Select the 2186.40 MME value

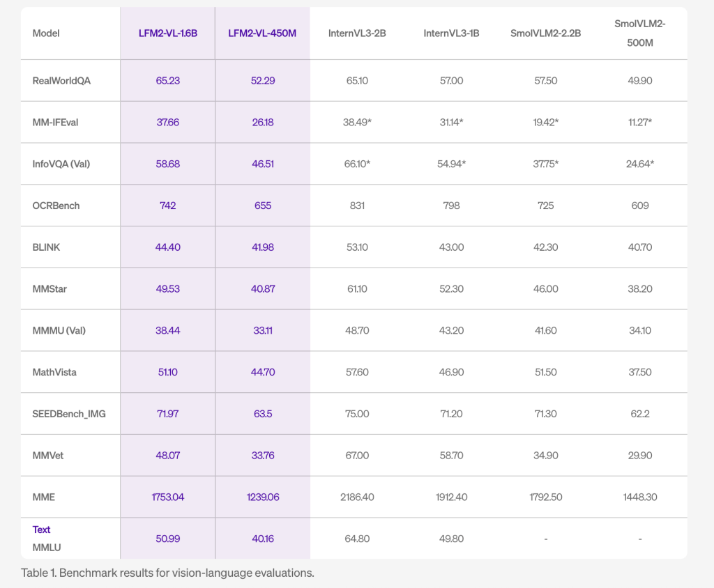pyautogui.click(x=357, y=497)
